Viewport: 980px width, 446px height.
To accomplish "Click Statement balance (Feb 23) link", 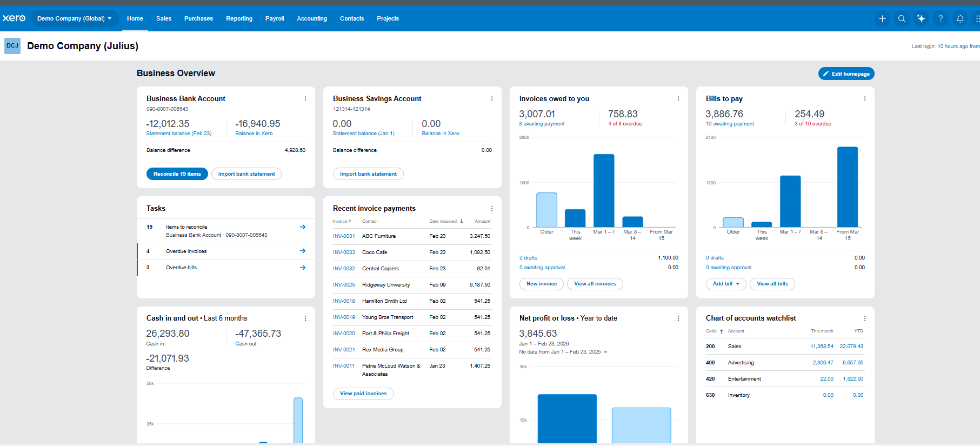I will pos(179,134).
